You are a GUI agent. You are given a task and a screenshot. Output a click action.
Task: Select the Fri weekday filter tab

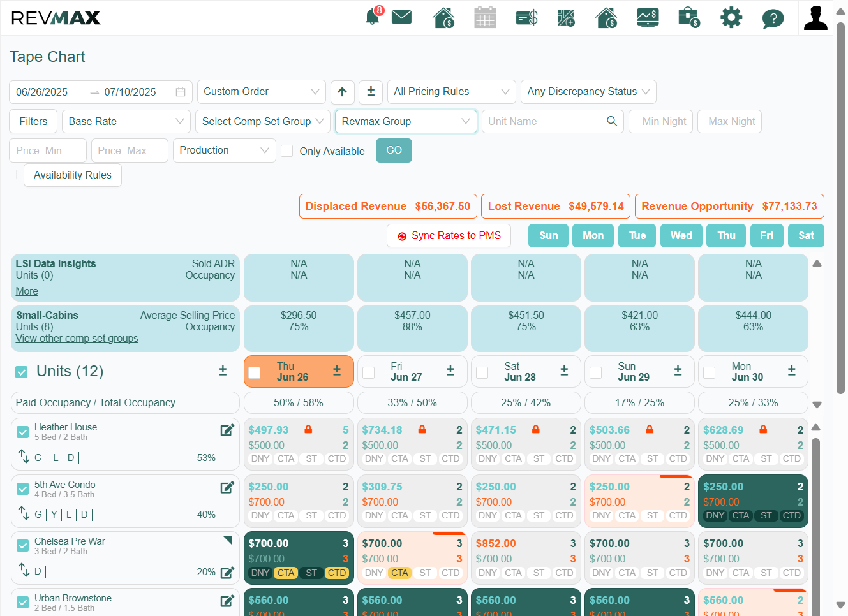766,235
